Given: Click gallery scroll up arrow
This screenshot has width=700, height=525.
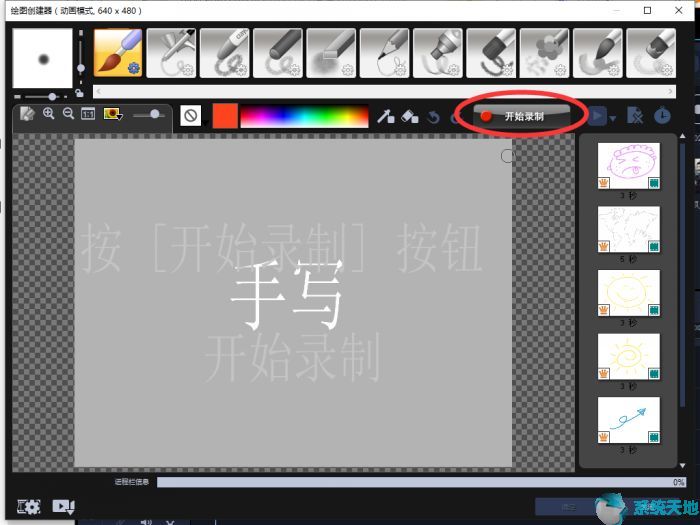Looking at the screenshot, I should pos(682,136).
